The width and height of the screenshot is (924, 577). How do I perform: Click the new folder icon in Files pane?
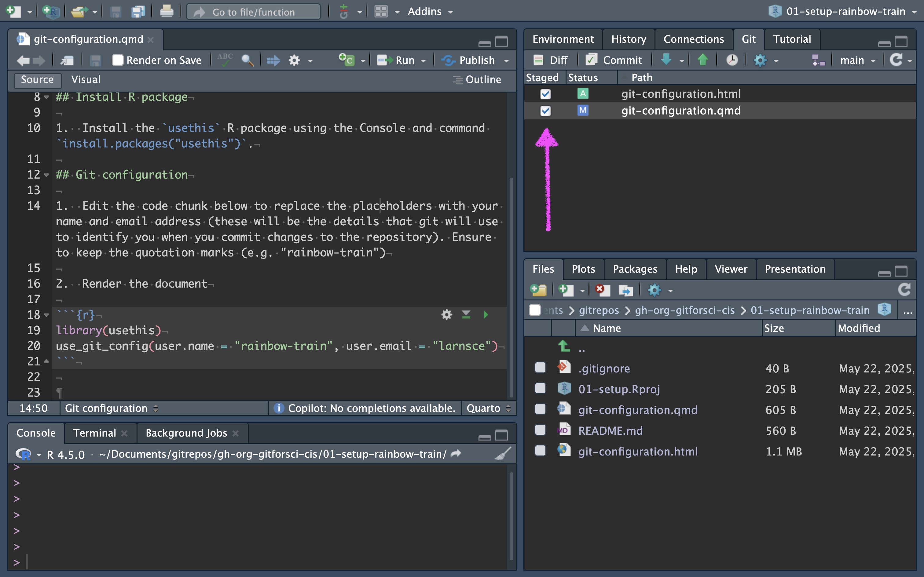(539, 290)
